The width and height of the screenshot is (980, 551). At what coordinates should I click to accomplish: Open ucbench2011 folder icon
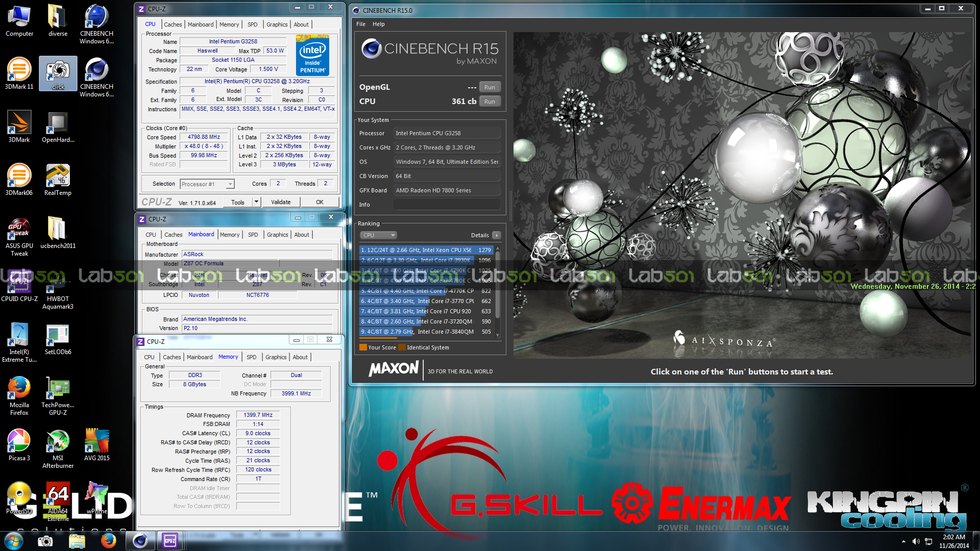[x=58, y=233]
